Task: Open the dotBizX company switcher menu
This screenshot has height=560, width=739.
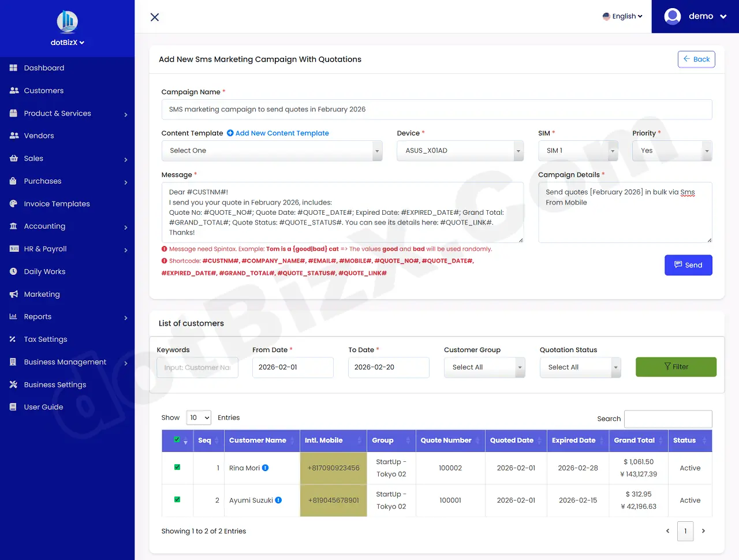Action: (67, 42)
